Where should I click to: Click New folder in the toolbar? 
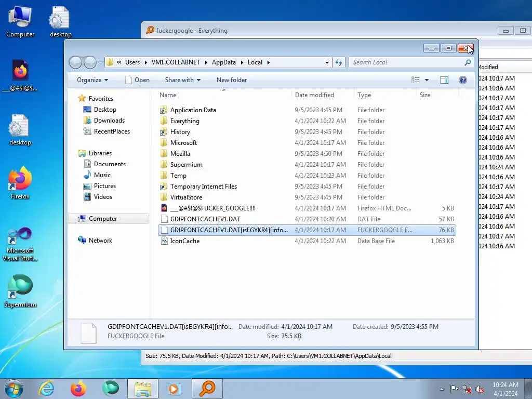tap(232, 80)
